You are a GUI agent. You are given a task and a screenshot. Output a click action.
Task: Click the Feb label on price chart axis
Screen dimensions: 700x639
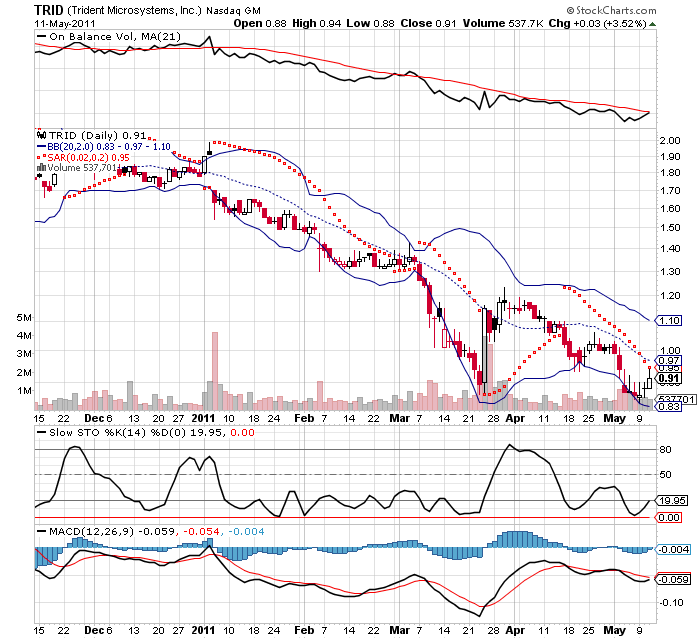(x=304, y=418)
